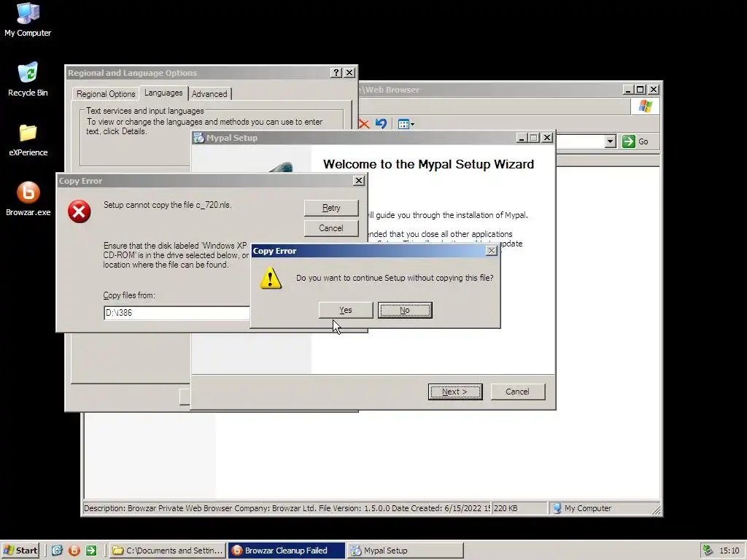Click the system tray network icon
The width and height of the screenshot is (747, 560).
coord(708,551)
